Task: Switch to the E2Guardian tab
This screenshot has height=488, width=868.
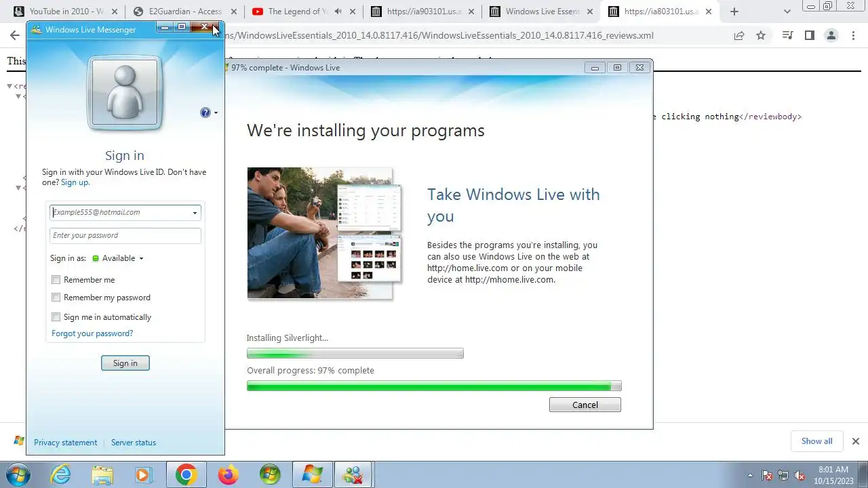Action: (x=184, y=12)
